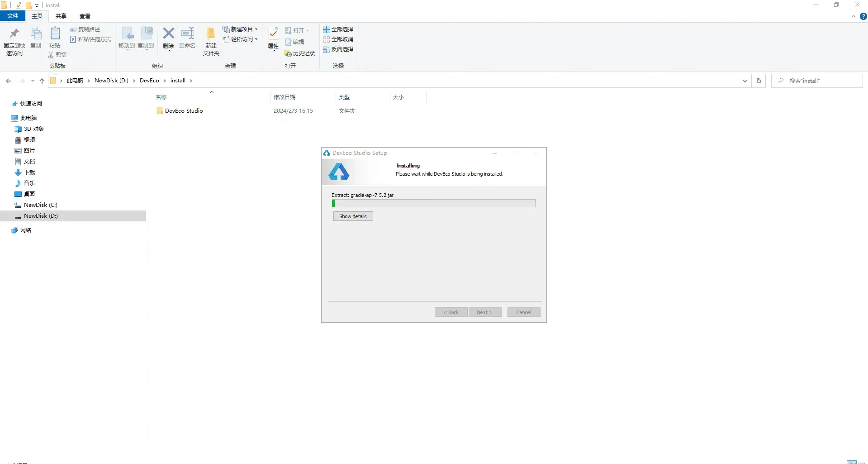Open the address bar history dropdown
This screenshot has width=868, height=464.
(x=745, y=81)
